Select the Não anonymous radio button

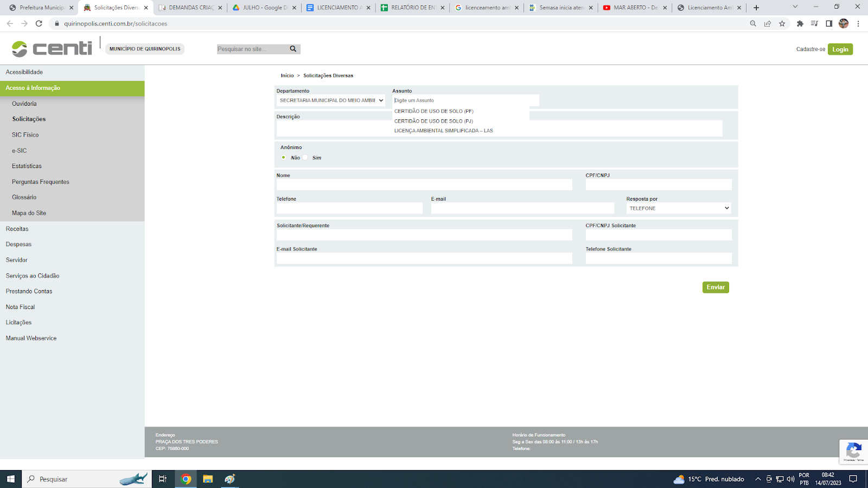pos(283,157)
